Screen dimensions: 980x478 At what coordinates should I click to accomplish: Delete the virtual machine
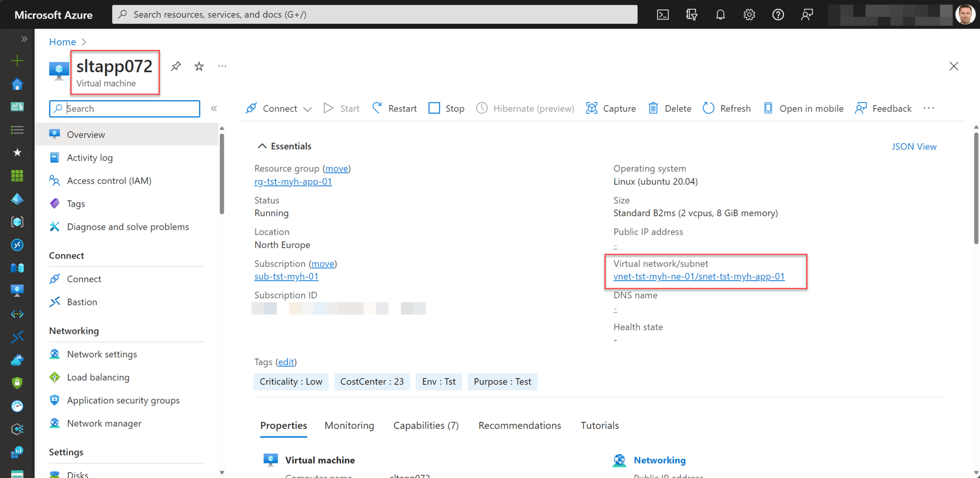pyautogui.click(x=669, y=108)
